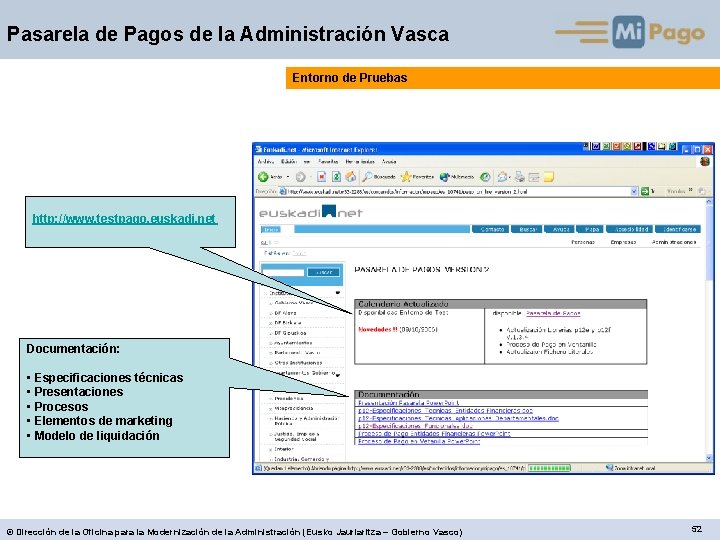This screenshot has width=720, height=540.
Task: Click the status bar loading progress bar
Action: click(549, 468)
